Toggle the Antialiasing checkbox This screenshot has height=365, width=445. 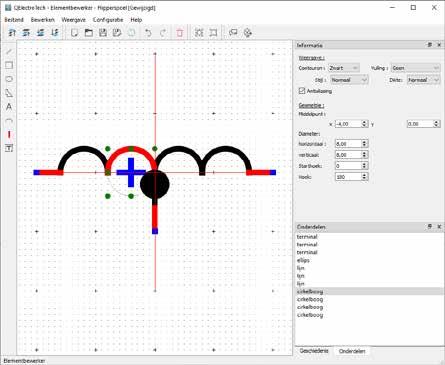(302, 91)
